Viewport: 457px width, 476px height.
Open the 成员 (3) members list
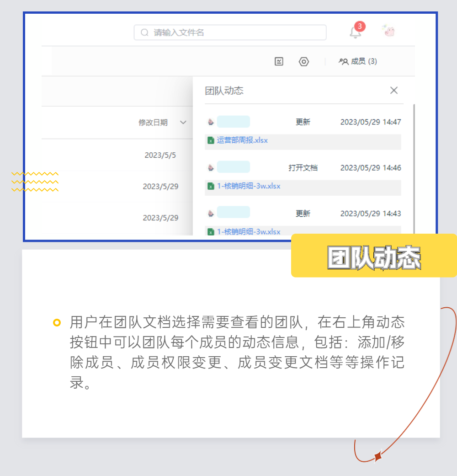tap(358, 62)
